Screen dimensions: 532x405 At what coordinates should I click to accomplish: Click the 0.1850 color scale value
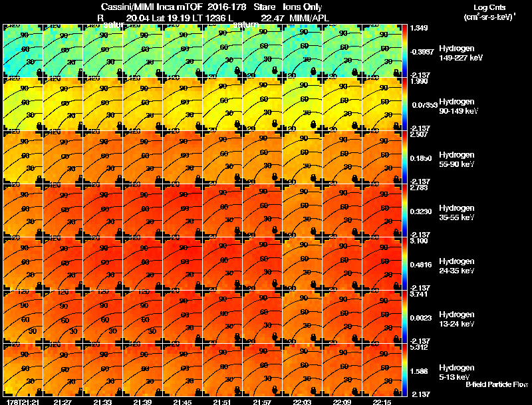[x=421, y=158]
